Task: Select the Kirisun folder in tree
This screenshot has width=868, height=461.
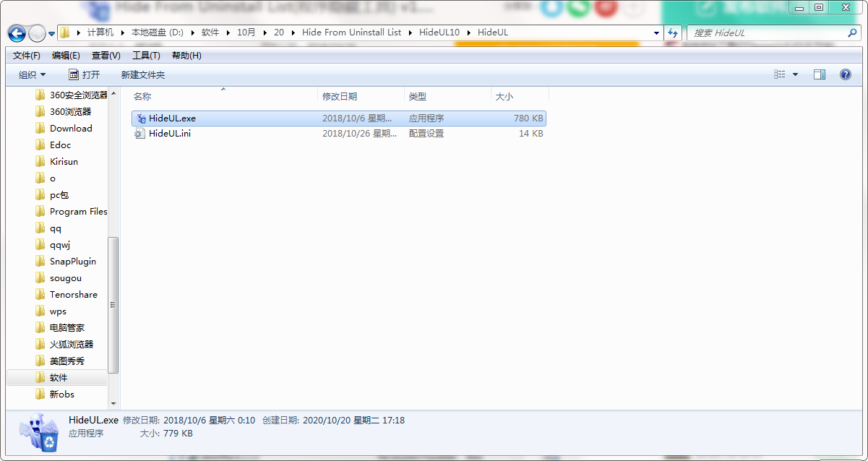Action: tap(56, 161)
